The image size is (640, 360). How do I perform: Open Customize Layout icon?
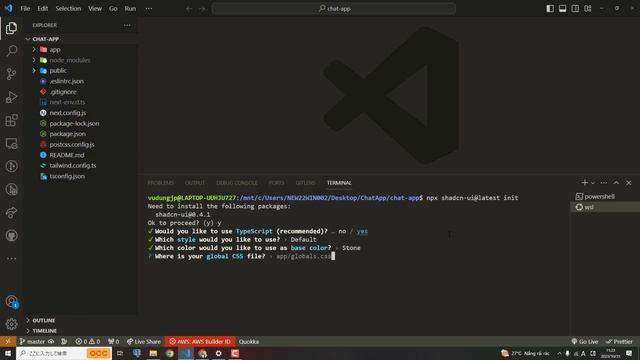[588, 9]
